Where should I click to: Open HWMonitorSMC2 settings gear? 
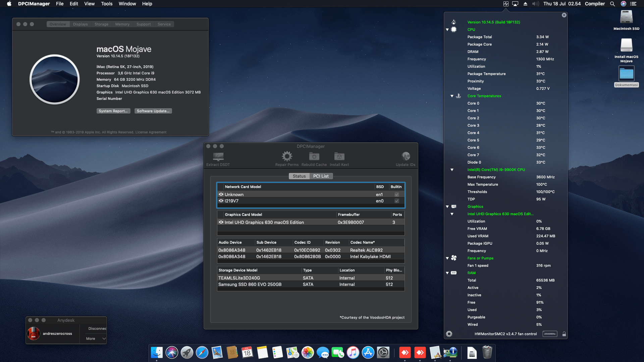click(x=449, y=334)
